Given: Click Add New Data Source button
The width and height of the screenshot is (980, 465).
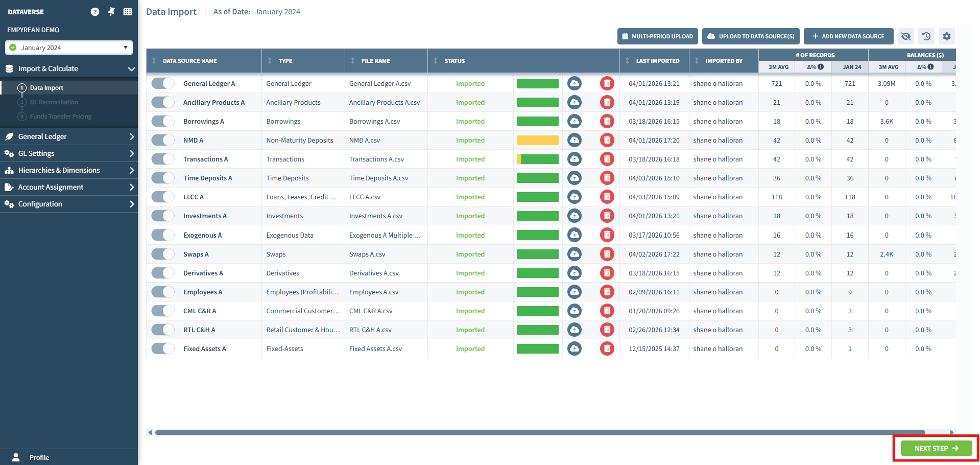Looking at the screenshot, I should 848,36.
